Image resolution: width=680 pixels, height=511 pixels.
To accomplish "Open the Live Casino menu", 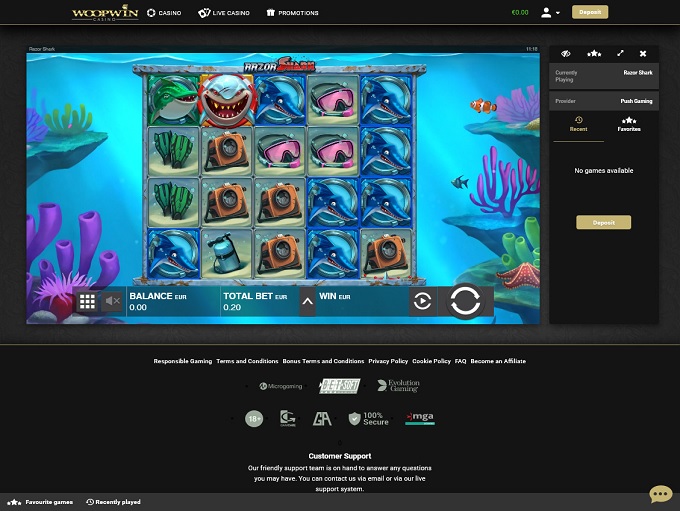I will click(x=224, y=13).
